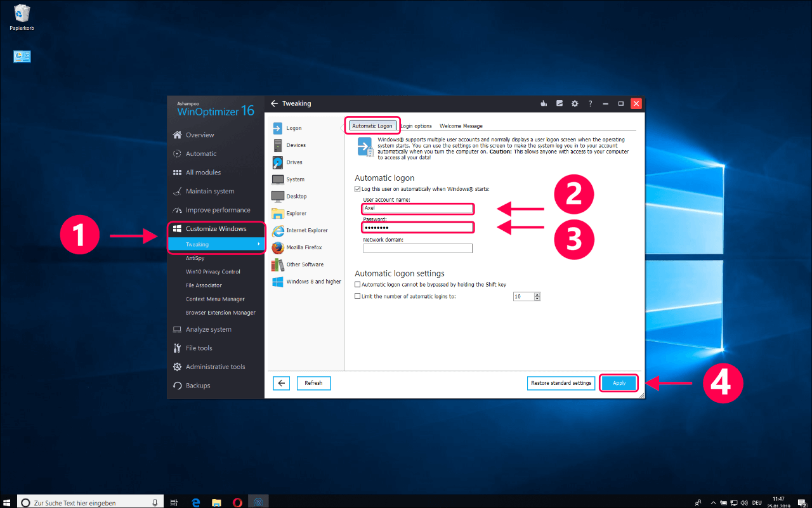
Task: Switch to the Welcome Message tab
Action: [461, 126]
